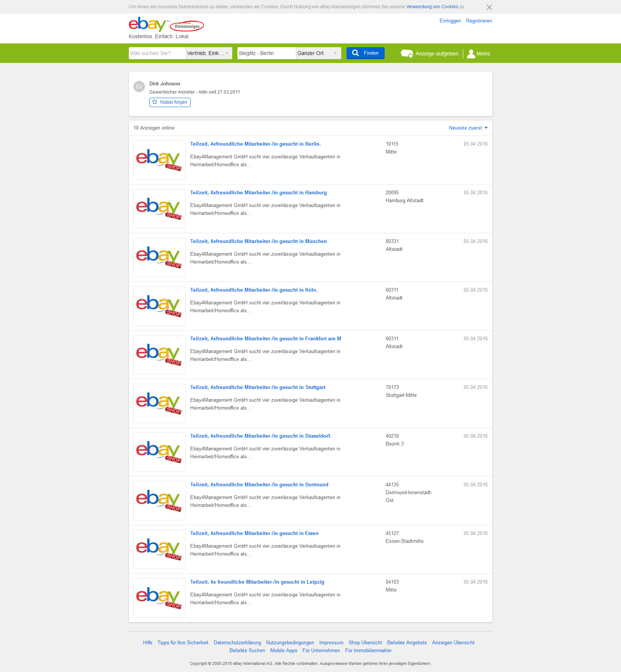Click the postcode 40210 Bezirk 3
The image size is (621, 672).
395,440
